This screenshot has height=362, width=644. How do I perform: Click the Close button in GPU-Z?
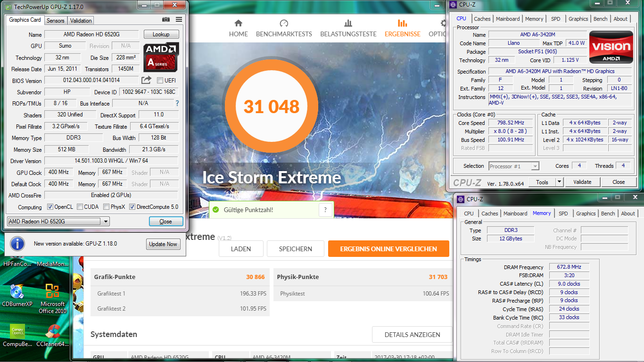165,222
